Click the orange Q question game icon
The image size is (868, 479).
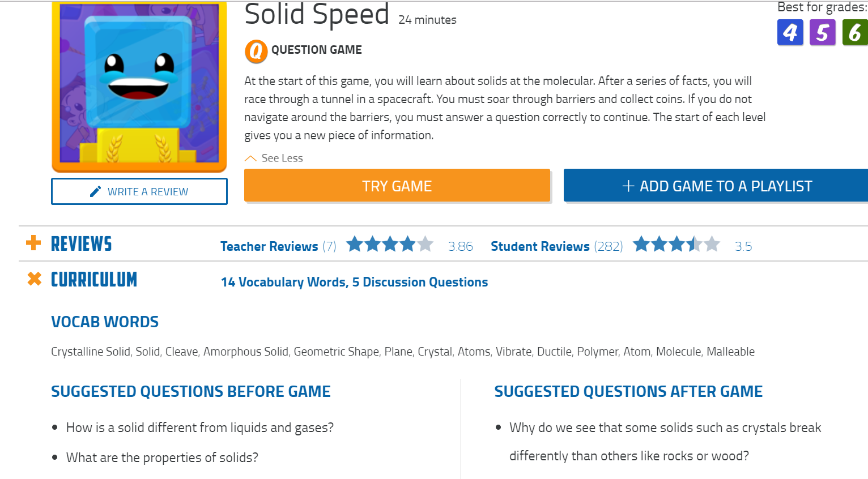256,51
